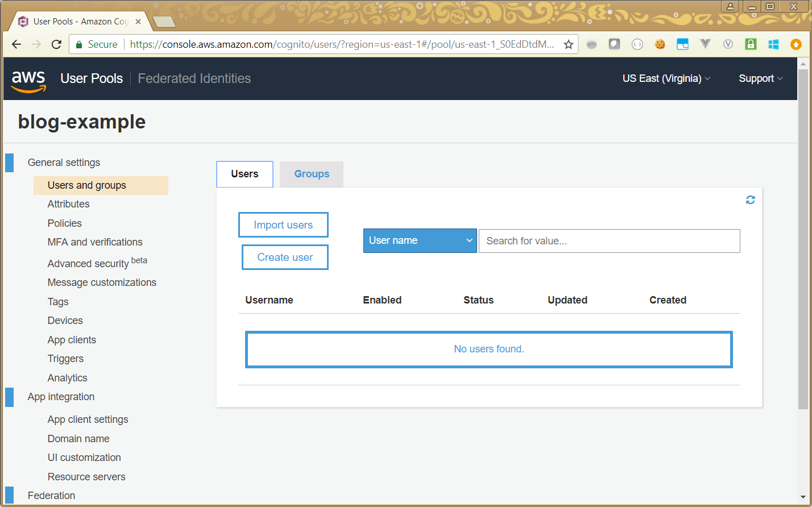Click the Import users button
The width and height of the screenshot is (812, 507).
(283, 225)
